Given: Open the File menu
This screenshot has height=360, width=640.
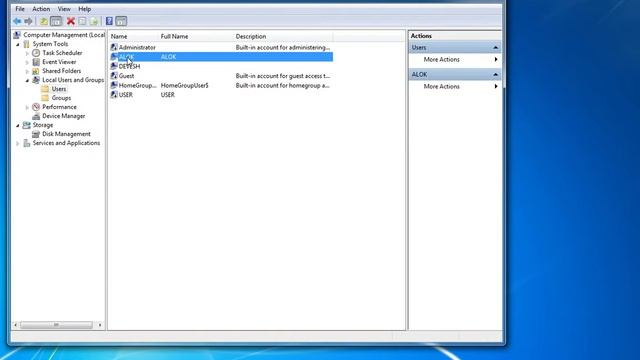Looking at the screenshot, I should 20,9.
